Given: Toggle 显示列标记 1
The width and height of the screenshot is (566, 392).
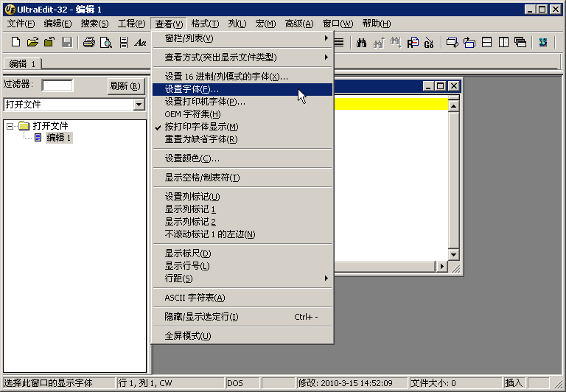Looking at the screenshot, I should pyautogui.click(x=242, y=209).
